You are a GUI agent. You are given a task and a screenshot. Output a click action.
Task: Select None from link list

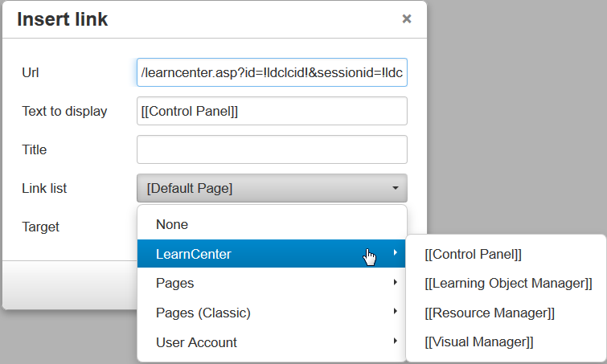click(172, 225)
